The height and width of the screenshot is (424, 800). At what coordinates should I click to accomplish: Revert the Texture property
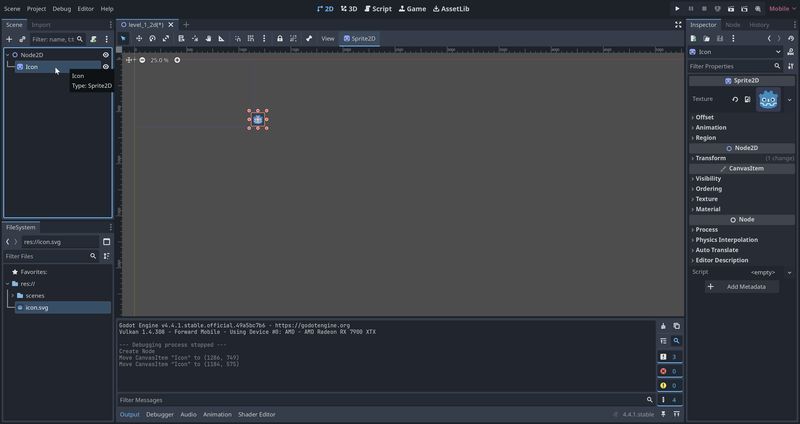click(x=735, y=99)
